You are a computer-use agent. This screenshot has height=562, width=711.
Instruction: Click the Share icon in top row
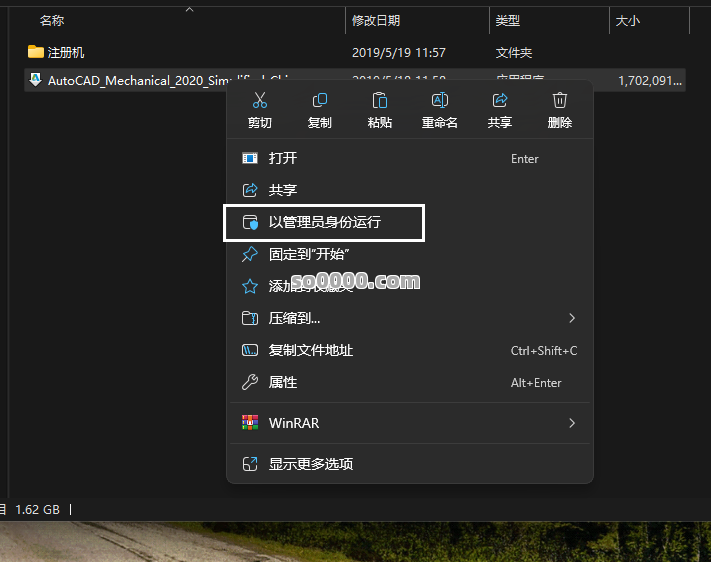pos(500,101)
